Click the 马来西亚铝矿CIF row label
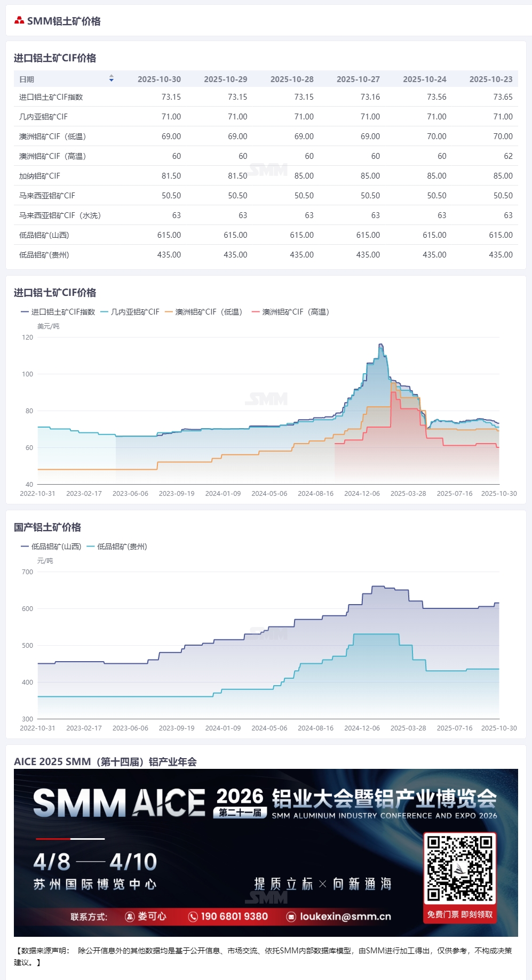 click(47, 196)
